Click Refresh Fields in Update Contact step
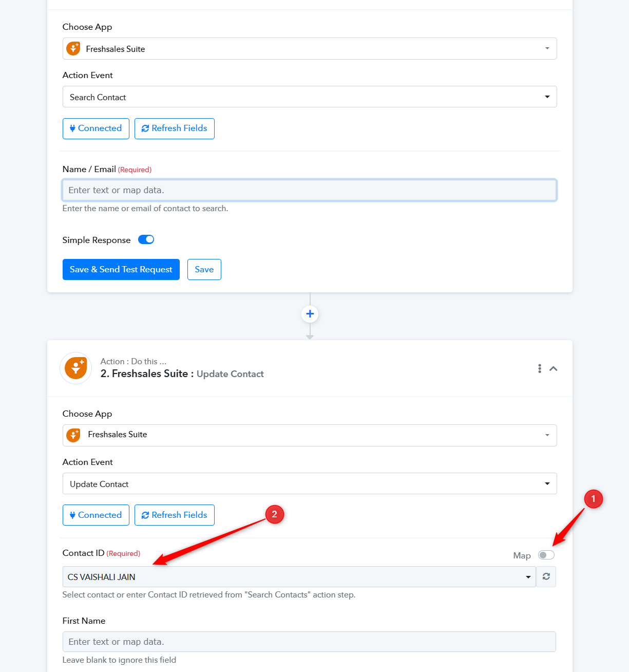This screenshot has height=672, width=629. point(175,515)
